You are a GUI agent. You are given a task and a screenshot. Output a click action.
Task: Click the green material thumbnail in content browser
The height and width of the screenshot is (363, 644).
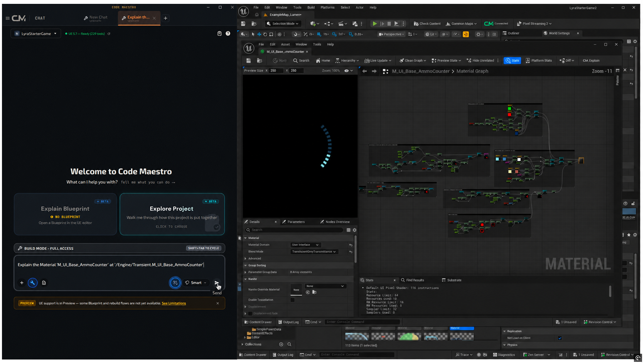pyautogui.click(x=409, y=336)
